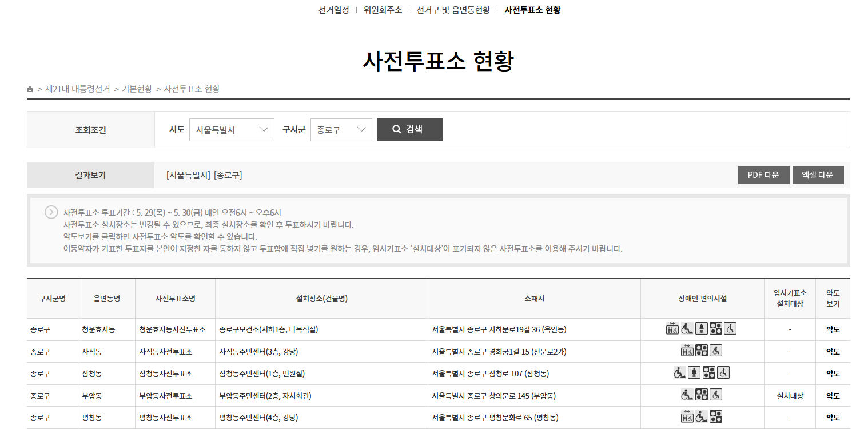Click accessible toilet icon in 삼청동 row
868x429 pixels.
[x=724, y=372]
